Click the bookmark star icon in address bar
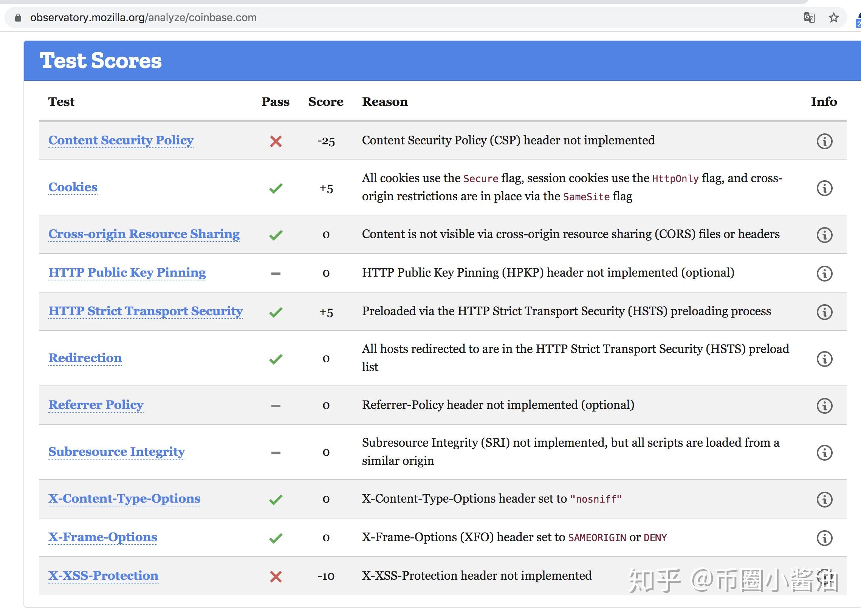Image resolution: width=861 pixels, height=616 pixels. 833,17
